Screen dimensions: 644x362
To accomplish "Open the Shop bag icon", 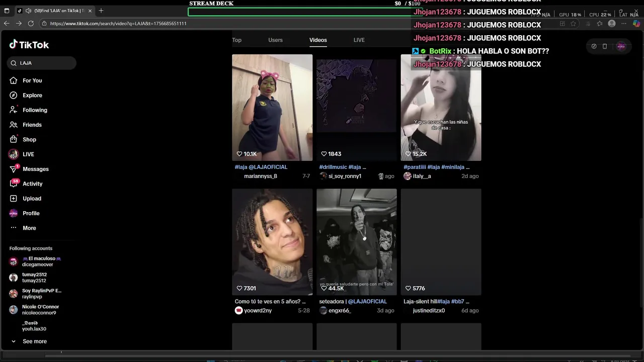I will pos(14,139).
